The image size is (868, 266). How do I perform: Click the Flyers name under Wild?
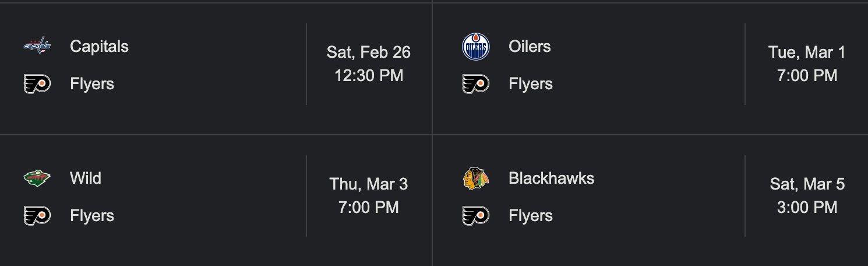point(92,216)
